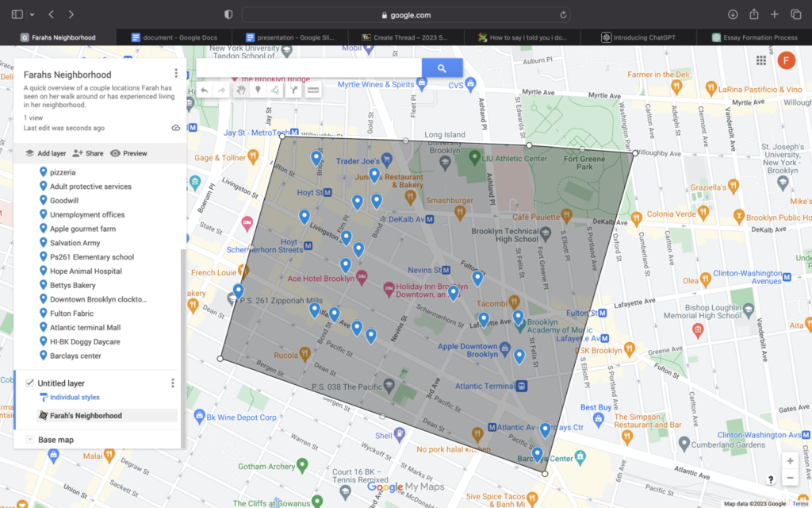Click the map search input field

(309, 68)
